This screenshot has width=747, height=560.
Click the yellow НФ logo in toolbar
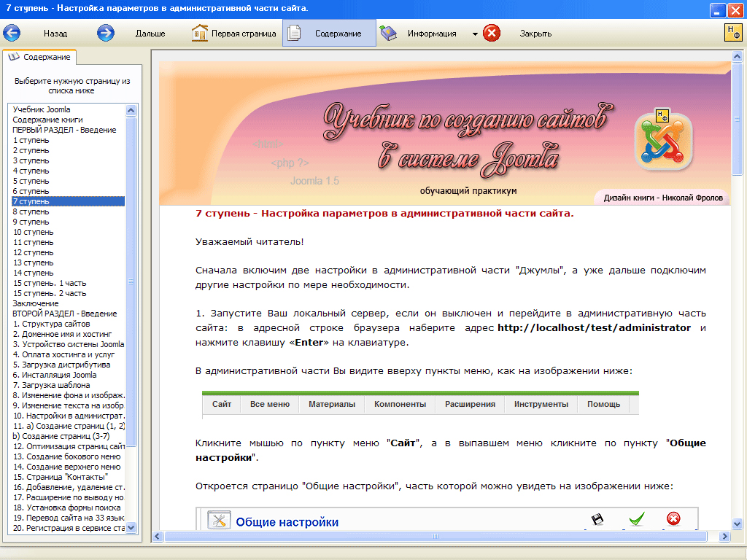[733, 32]
